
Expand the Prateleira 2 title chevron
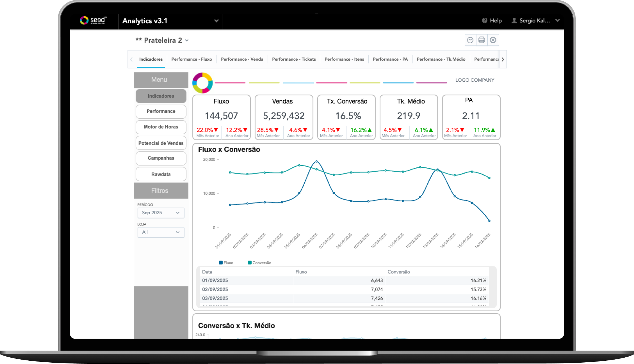(x=187, y=41)
